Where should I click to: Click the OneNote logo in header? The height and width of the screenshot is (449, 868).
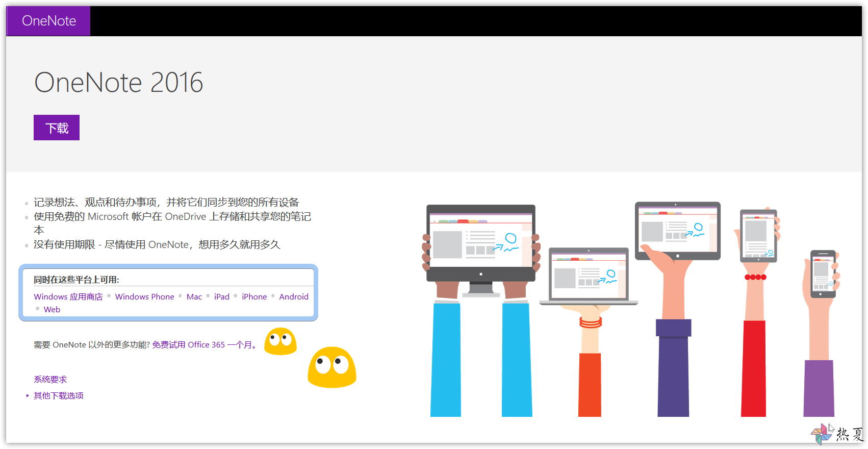click(48, 21)
